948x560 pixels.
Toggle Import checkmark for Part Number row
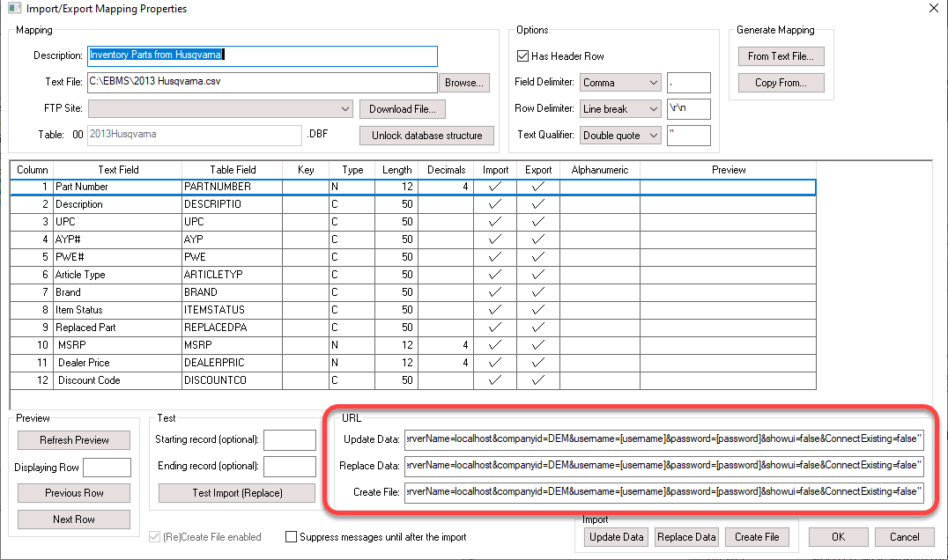point(495,187)
